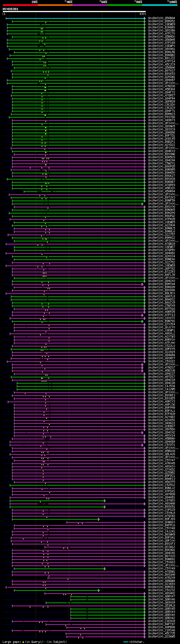Open the UniRef100_B3H6R0 hit
The height and width of the screenshot is (644, 180).
click(x=161, y=28)
